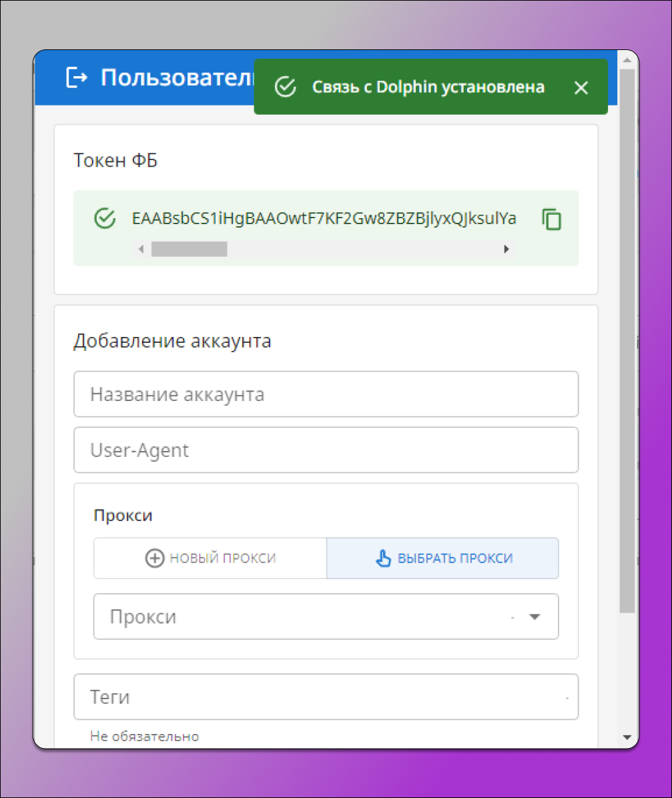Click the User-Agent input field
This screenshot has width=672, height=798.
[326, 450]
